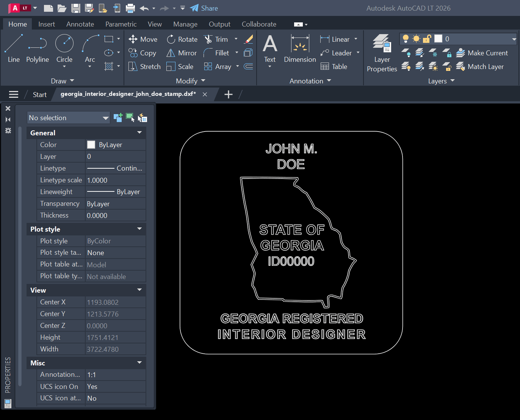Click the Stretch tool
The height and width of the screenshot is (420, 520).
coord(144,67)
